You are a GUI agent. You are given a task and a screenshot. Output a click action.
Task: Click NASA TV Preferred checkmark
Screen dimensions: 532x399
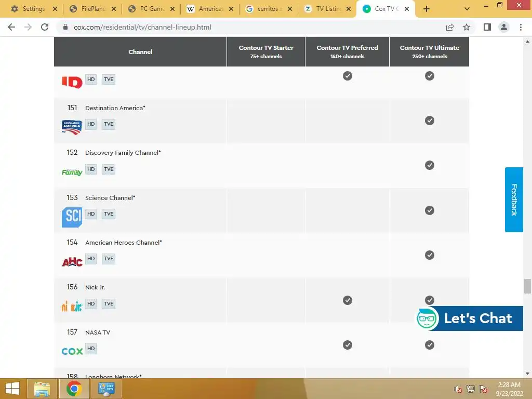[348, 345]
